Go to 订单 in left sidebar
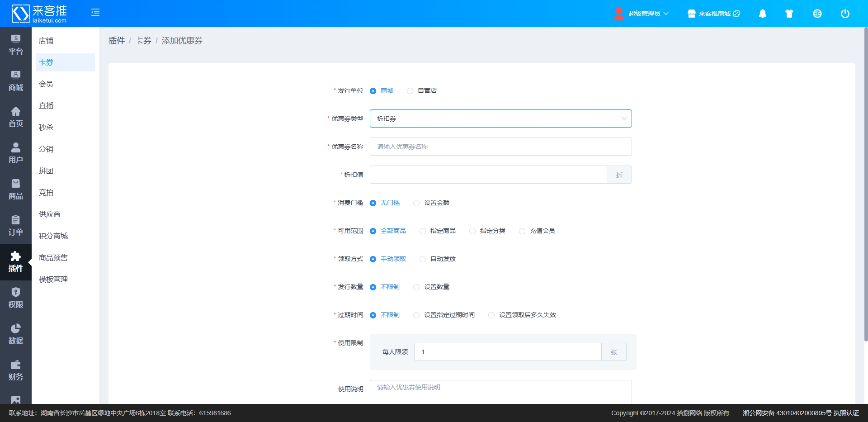Viewport: 868px width, 422px height. [16, 226]
